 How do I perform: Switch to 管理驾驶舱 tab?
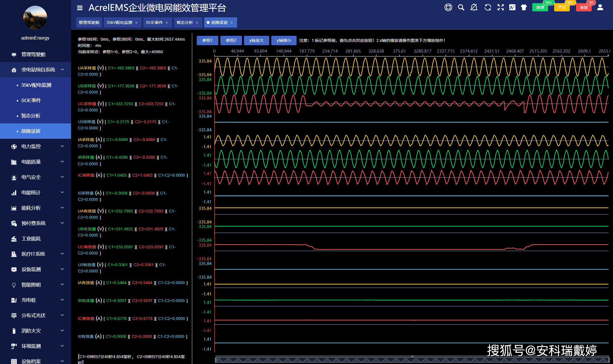point(89,22)
